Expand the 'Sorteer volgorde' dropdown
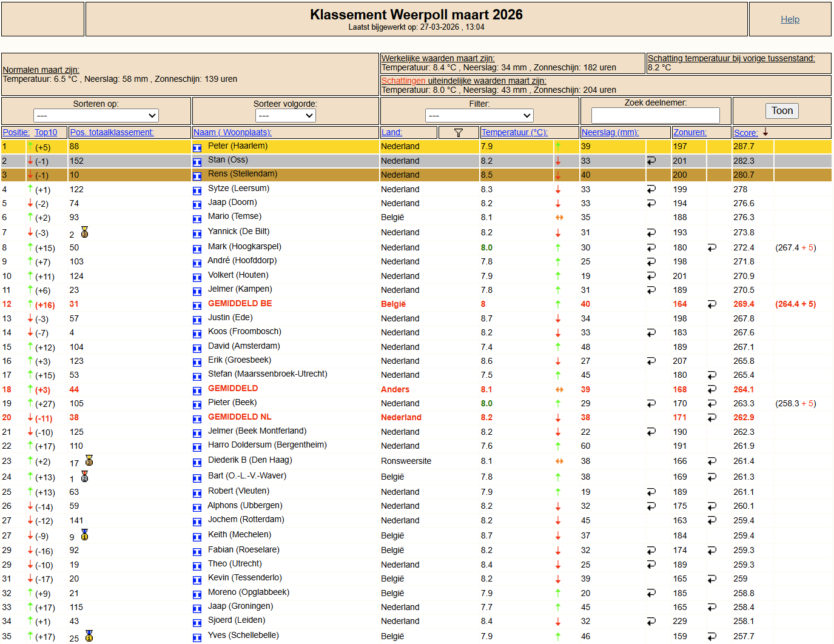 click(285, 115)
